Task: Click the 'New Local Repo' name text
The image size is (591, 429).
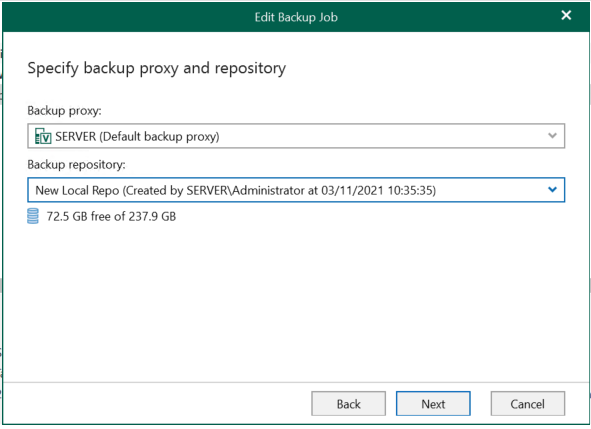Action: pyautogui.click(x=77, y=190)
